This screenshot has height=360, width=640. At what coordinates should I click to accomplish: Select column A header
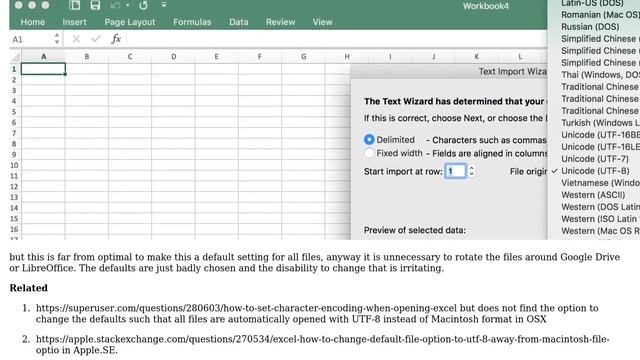[x=43, y=57]
